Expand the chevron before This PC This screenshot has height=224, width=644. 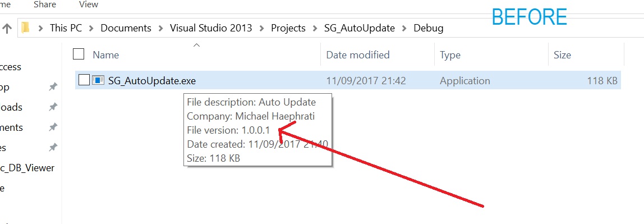40,29
